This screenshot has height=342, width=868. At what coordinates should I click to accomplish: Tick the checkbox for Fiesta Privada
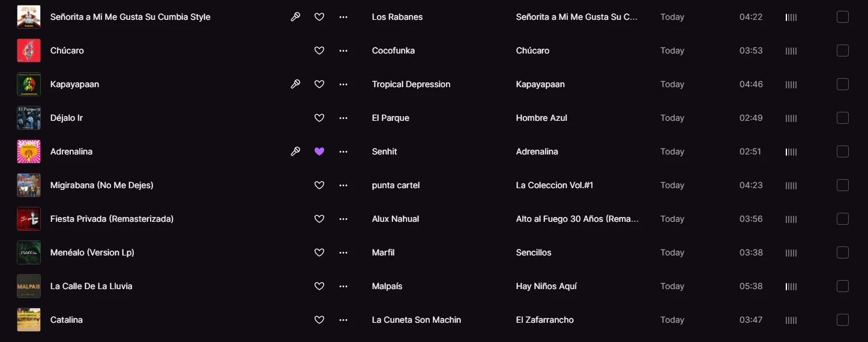click(843, 219)
